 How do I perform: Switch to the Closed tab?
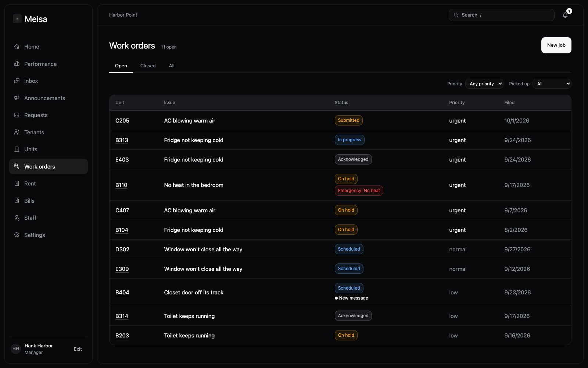(148, 66)
